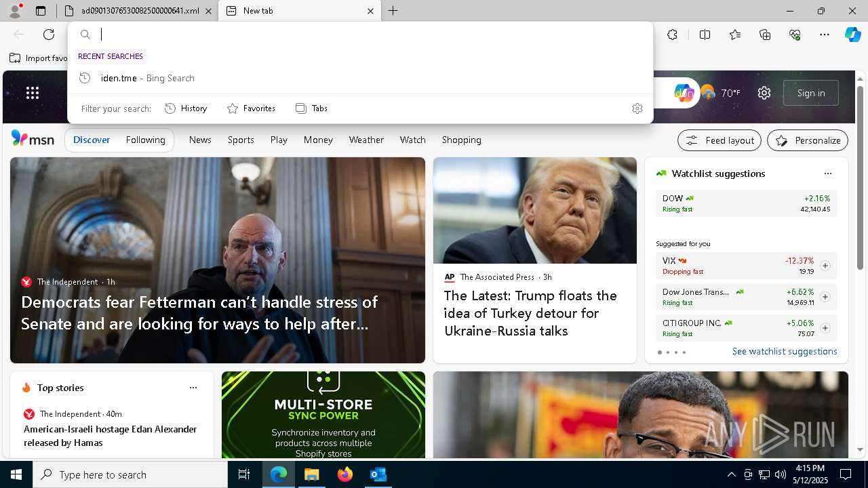This screenshot has width=868, height=488.
Task: Open the 70°F weather widget
Action: (x=720, y=93)
